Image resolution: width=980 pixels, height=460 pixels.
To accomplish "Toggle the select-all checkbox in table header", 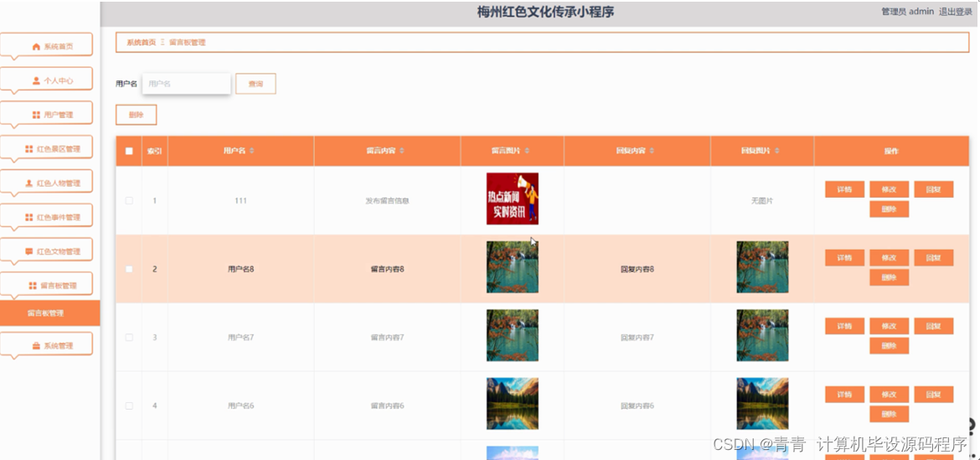I will (129, 151).
